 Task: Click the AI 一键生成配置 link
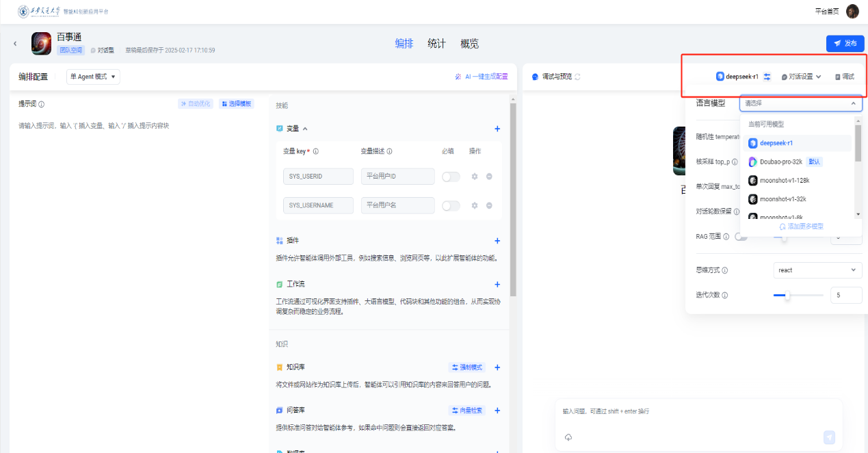pyautogui.click(x=482, y=77)
